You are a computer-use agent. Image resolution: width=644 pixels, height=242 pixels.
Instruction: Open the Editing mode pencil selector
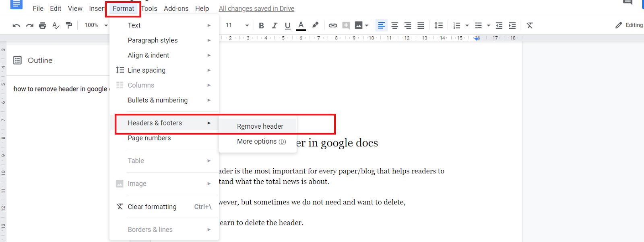[x=629, y=25]
